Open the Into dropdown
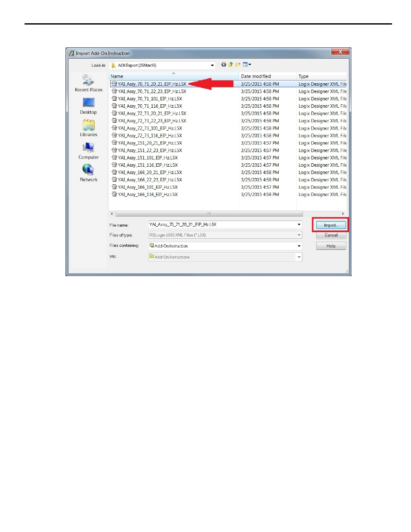 pos(299,257)
